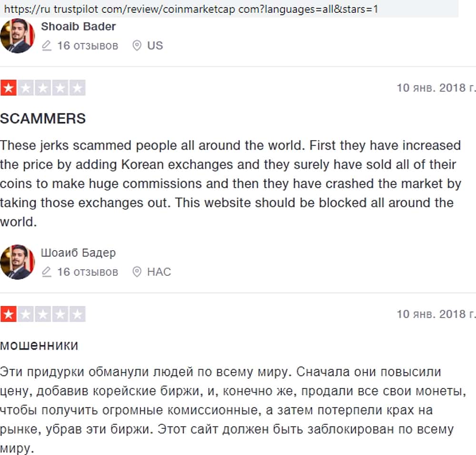Screen dimensions: 476x455
Task: Open the Шоаиб Бадер reviewer name link
Action: [79, 253]
